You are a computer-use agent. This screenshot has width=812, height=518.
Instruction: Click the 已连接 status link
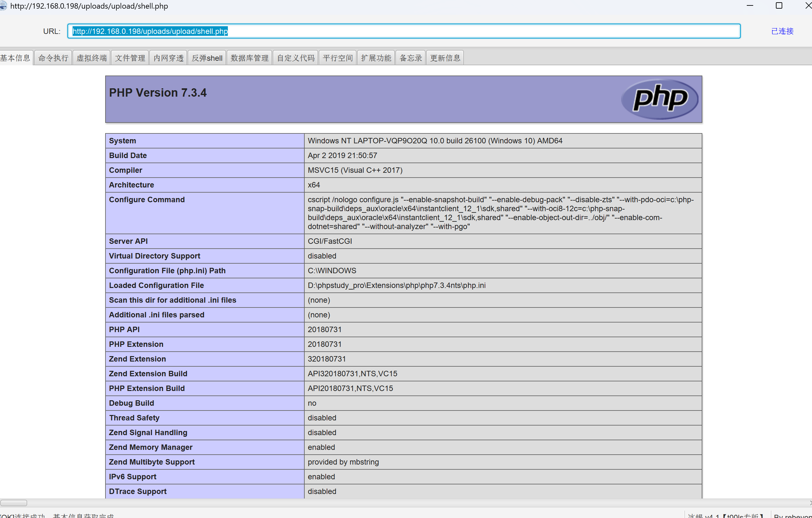tap(782, 31)
